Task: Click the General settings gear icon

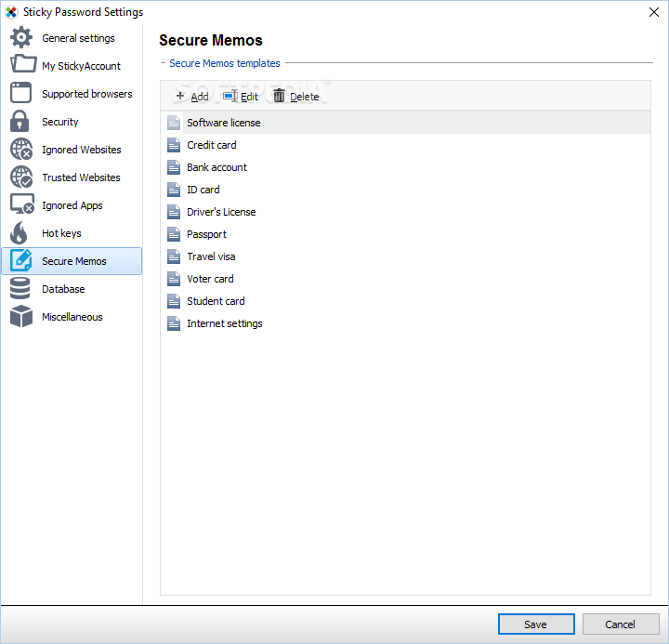Action: point(20,37)
